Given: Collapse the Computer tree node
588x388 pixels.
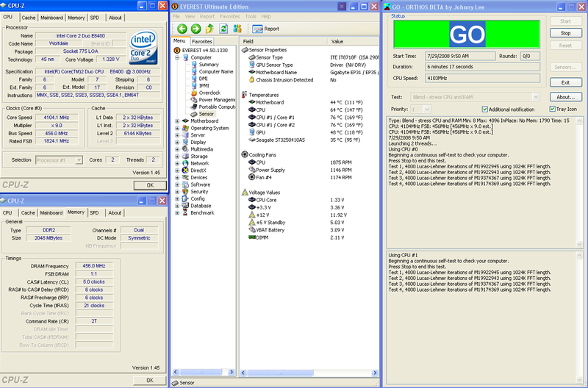Looking at the screenshot, I should point(177,58).
